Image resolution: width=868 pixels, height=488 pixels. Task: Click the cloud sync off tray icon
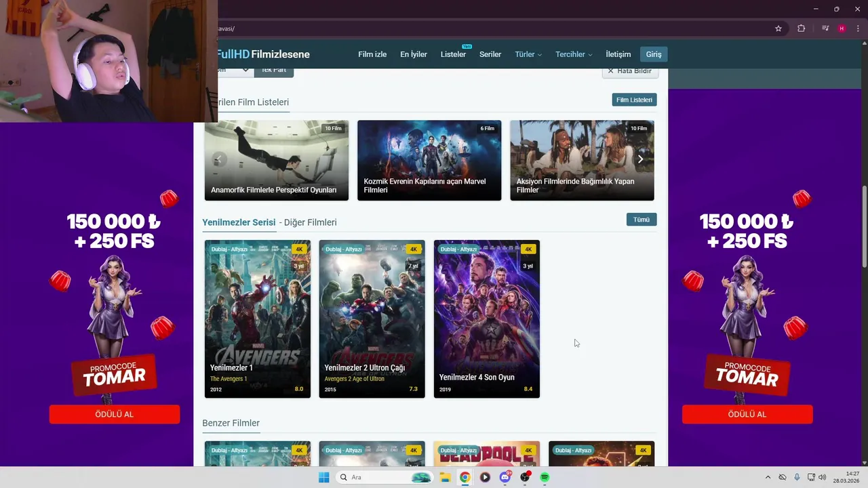(x=783, y=477)
